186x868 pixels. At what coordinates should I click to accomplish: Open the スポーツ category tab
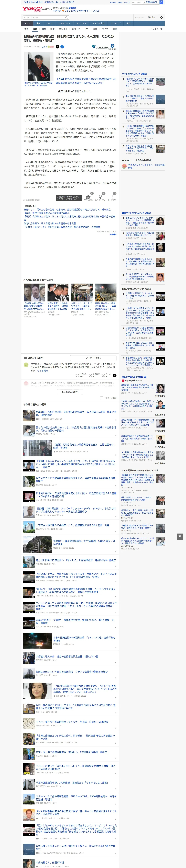76,29
